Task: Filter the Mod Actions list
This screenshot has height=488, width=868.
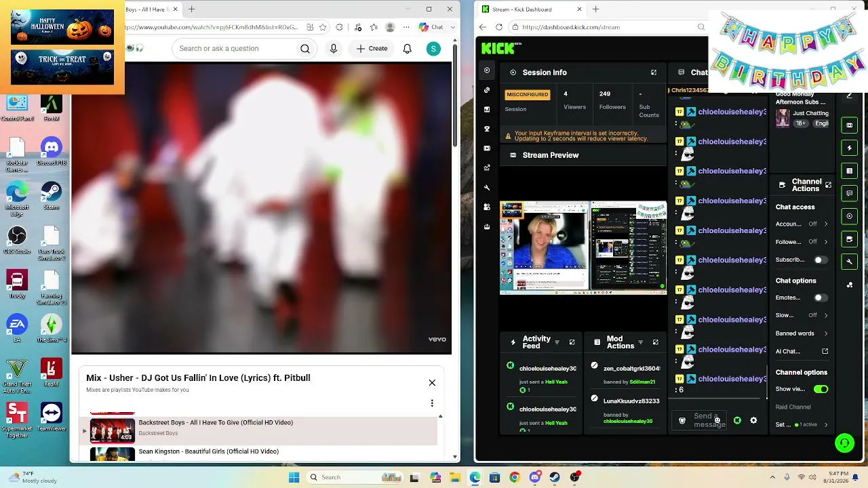Action: [640, 342]
